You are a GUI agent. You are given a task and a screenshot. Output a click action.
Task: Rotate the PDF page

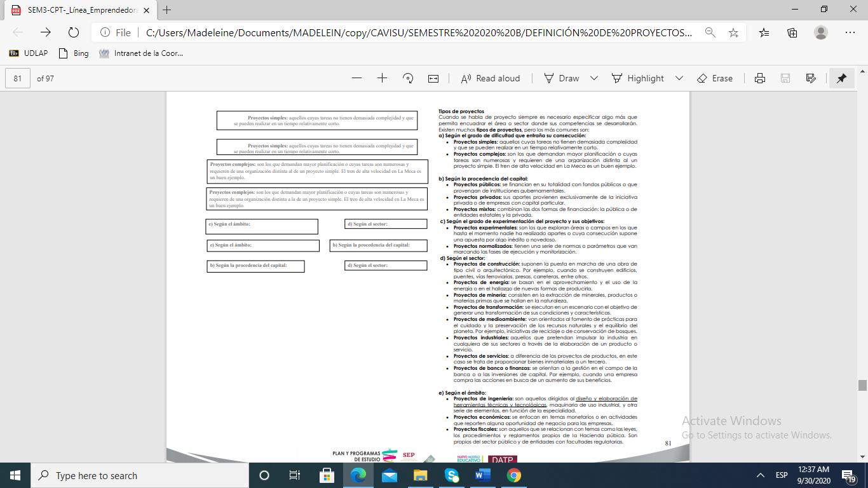tap(408, 78)
